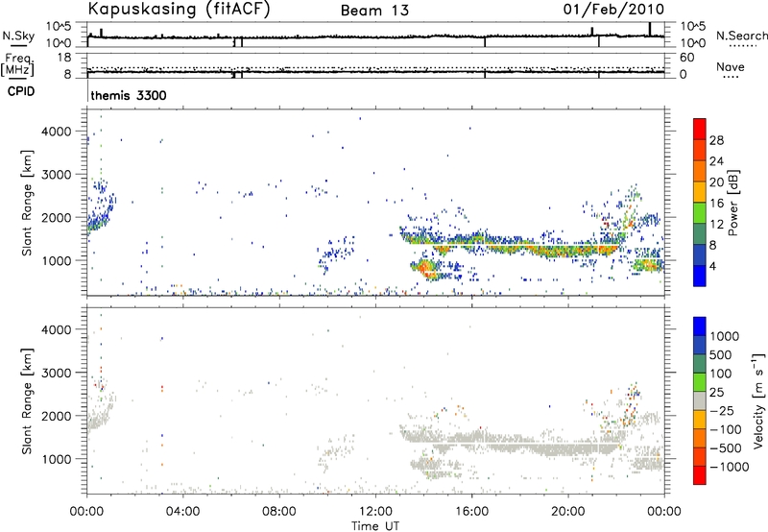The image size is (768, 532).
Task: Click the blue bottom swatch of the power bar
Action: 700,276
